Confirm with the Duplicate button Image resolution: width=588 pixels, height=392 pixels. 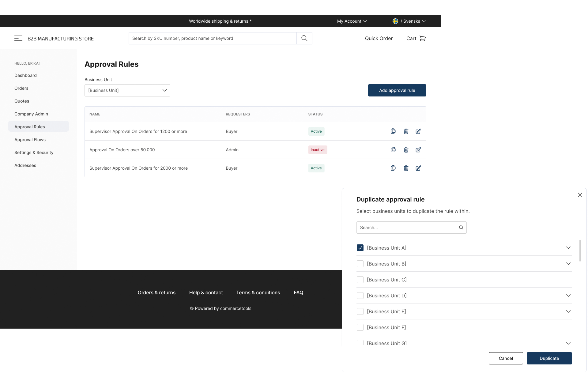549,358
